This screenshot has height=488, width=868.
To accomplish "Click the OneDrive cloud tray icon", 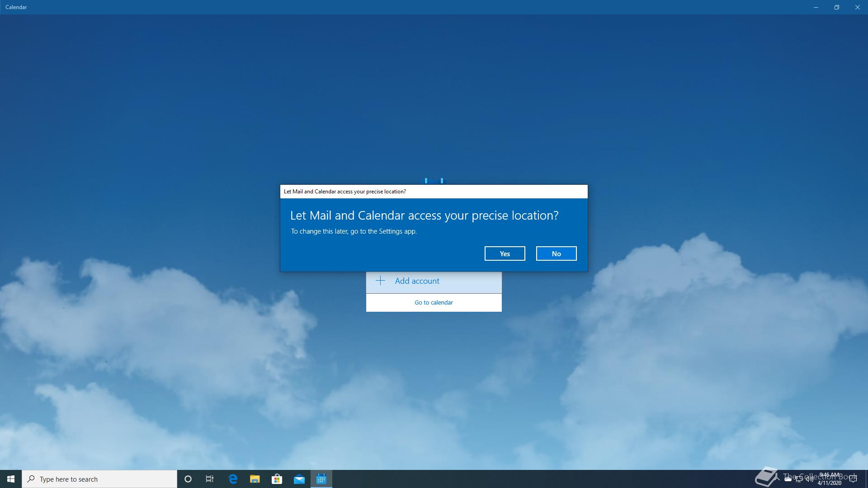I will [788, 479].
